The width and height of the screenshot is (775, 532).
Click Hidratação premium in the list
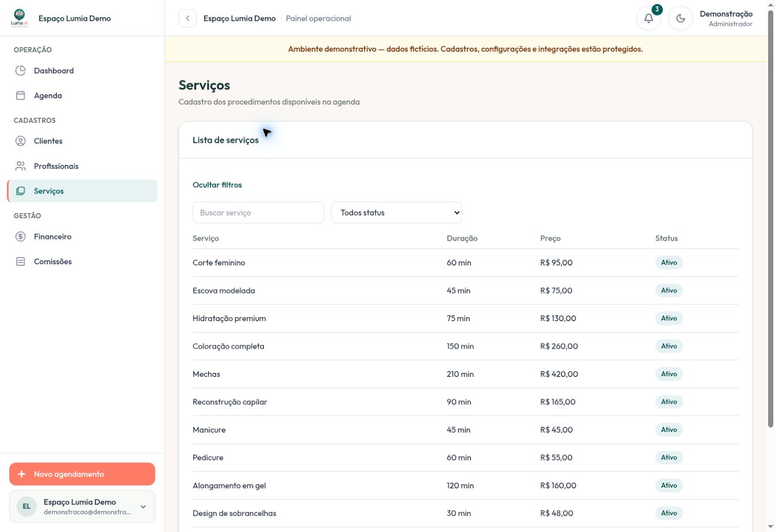pos(229,318)
